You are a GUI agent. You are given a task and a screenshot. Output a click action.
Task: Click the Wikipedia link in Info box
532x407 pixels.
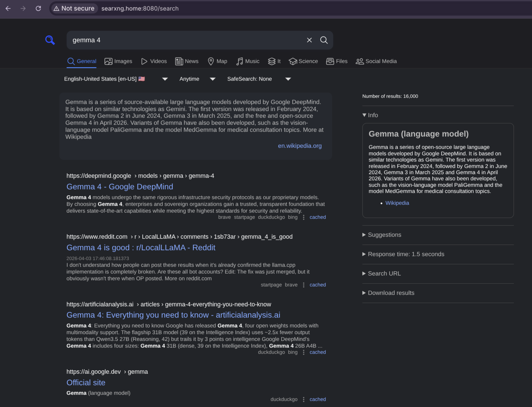click(x=397, y=203)
